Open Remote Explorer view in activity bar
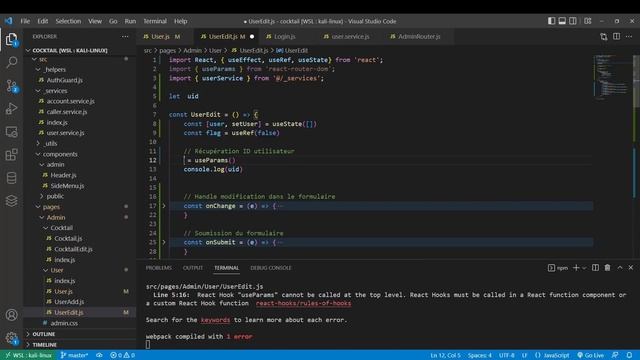This screenshot has height=360, width=640. click(11, 132)
